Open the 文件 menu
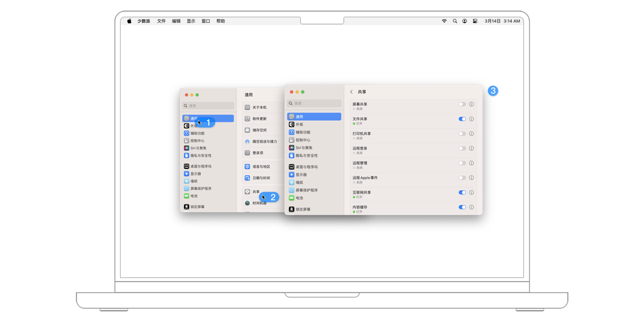This screenshot has height=322, width=644. click(162, 21)
